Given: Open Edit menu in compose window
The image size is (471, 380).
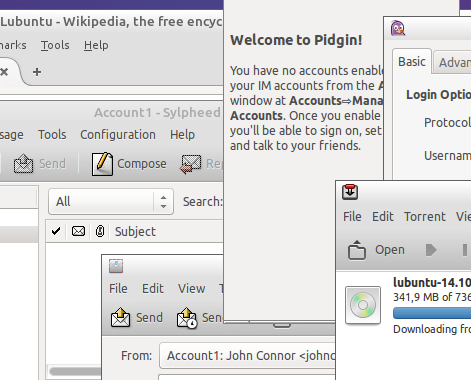Looking at the screenshot, I should (153, 289).
